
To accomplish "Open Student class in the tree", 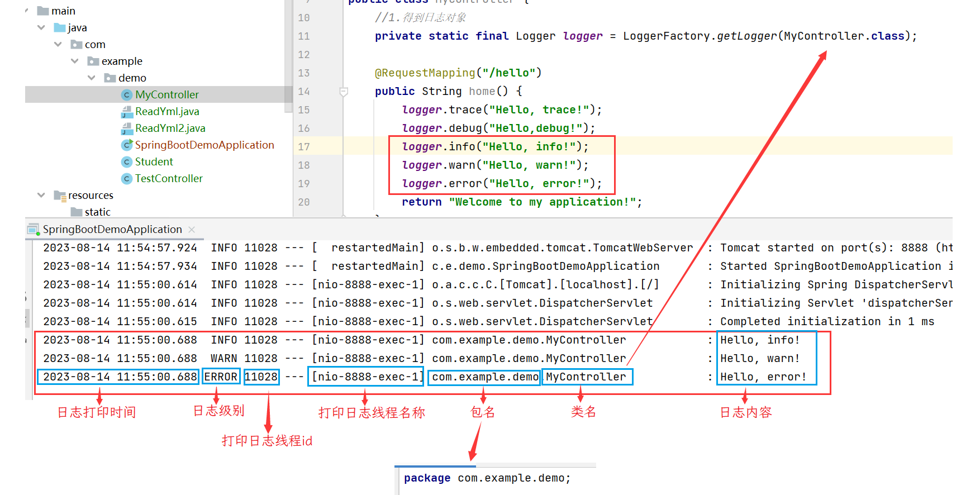I will (154, 161).
